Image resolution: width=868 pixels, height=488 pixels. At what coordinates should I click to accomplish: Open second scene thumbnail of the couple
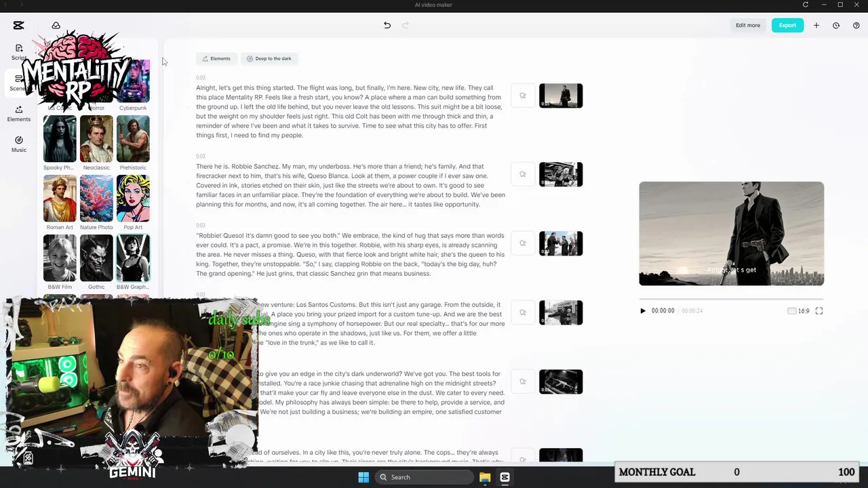(561, 174)
